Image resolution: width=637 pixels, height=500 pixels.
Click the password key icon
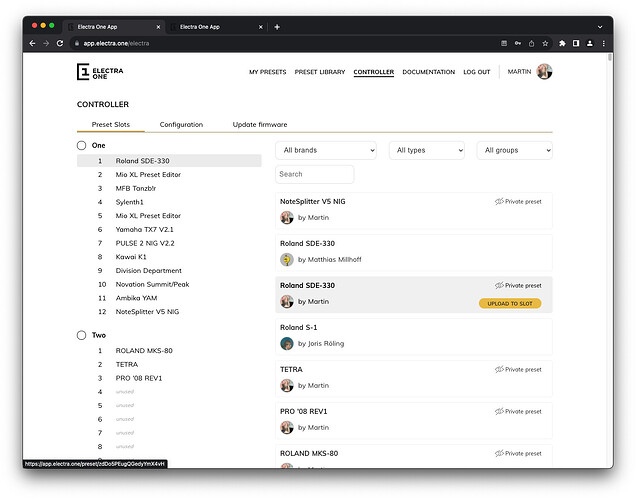click(518, 43)
